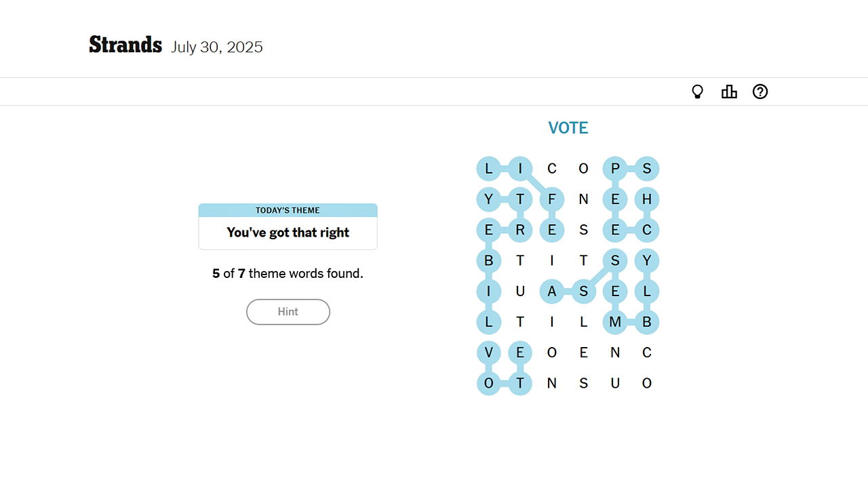Click the found word VOTE label
The width and height of the screenshot is (868, 488).
point(568,127)
